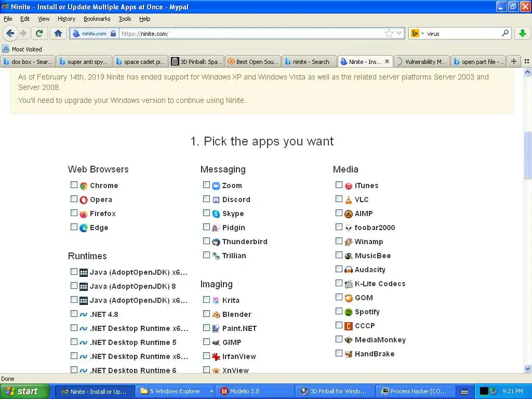
Task: Tick the .NET 4.8 checkbox
Action: click(x=74, y=313)
